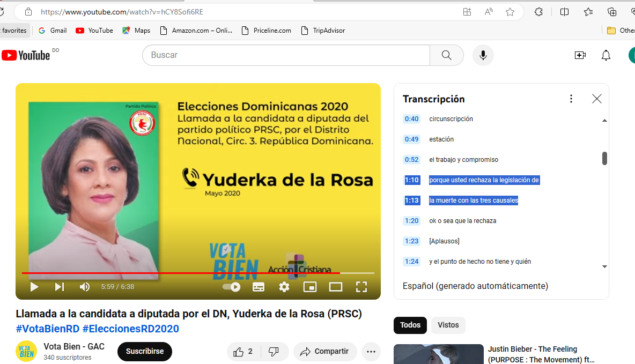The width and height of the screenshot is (635, 364).
Task: Open Justin Bieber video thumbnail
Action: pyautogui.click(x=439, y=354)
